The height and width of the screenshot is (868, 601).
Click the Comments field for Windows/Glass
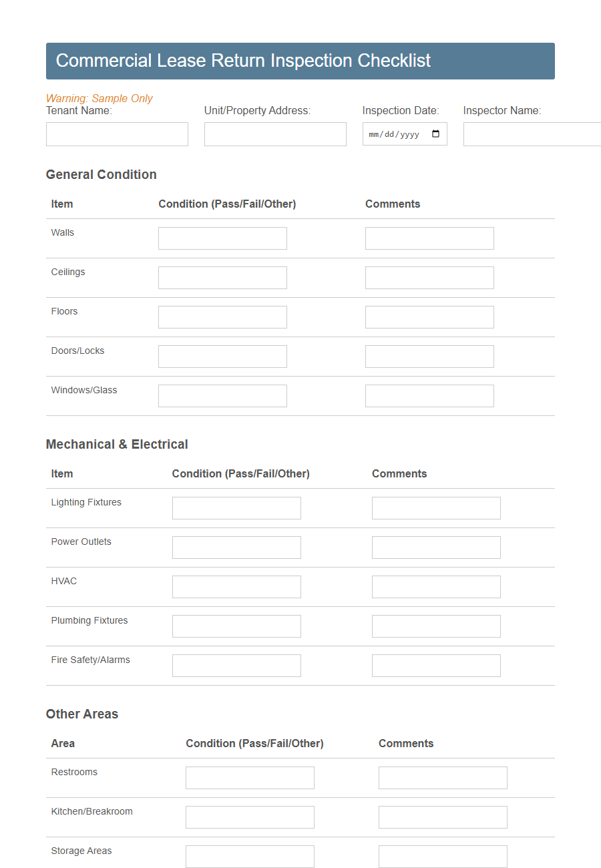(x=429, y=395)
